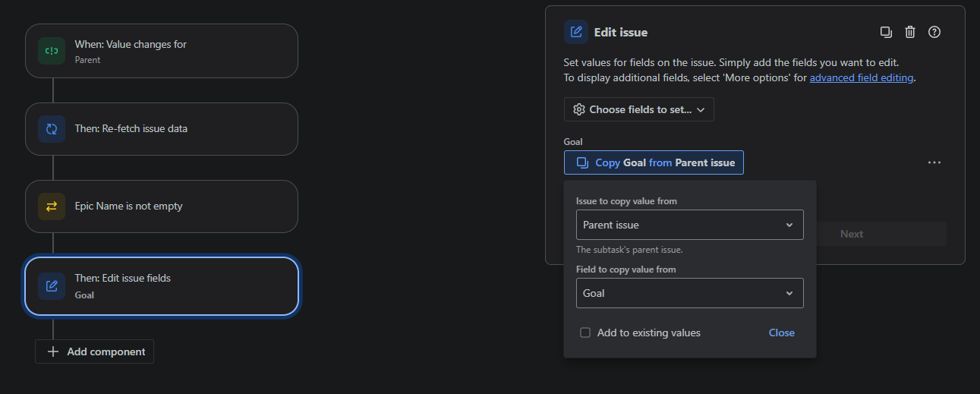The height and width of the screenshot is (394, 980).
Task: Click Close in the copy popup
Action: tap(781, 333)
